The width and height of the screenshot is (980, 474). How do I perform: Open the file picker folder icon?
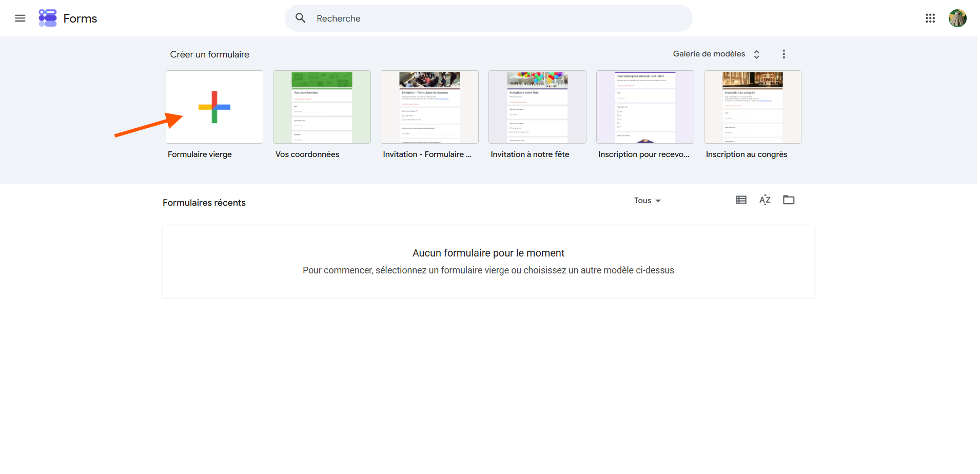pyautogui.click(x=789, y=200)
